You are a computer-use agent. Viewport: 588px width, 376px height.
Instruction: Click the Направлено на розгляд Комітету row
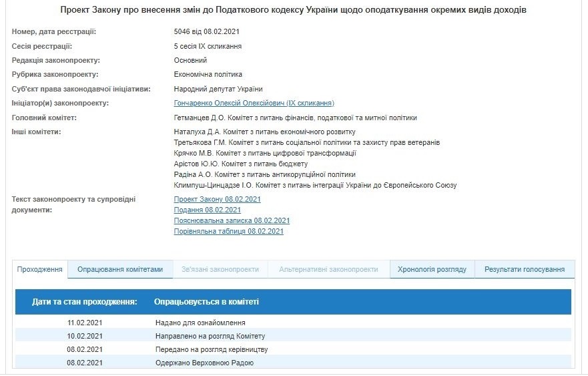pos(293,336)
